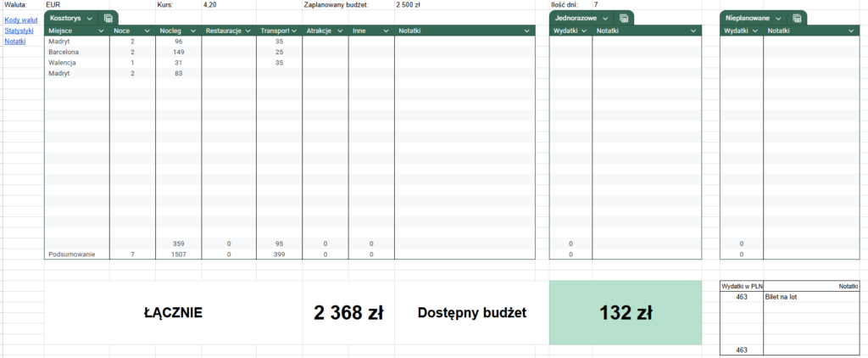Select the Bilet na lot note cell

[x=811, y=297]
